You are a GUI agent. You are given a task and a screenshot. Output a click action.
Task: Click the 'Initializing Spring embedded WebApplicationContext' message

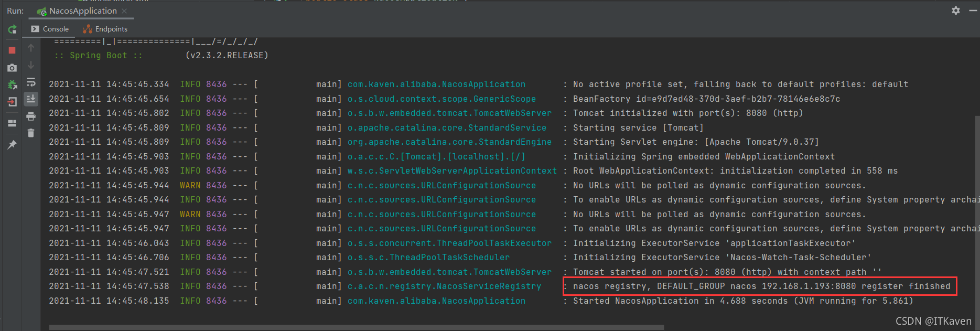[704, 157]
